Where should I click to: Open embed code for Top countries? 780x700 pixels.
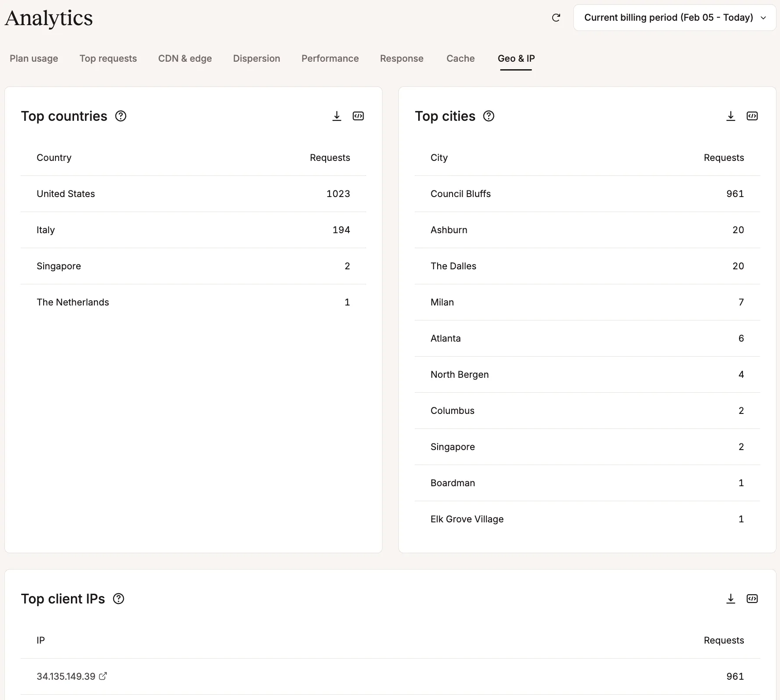(x=358, y=116)
